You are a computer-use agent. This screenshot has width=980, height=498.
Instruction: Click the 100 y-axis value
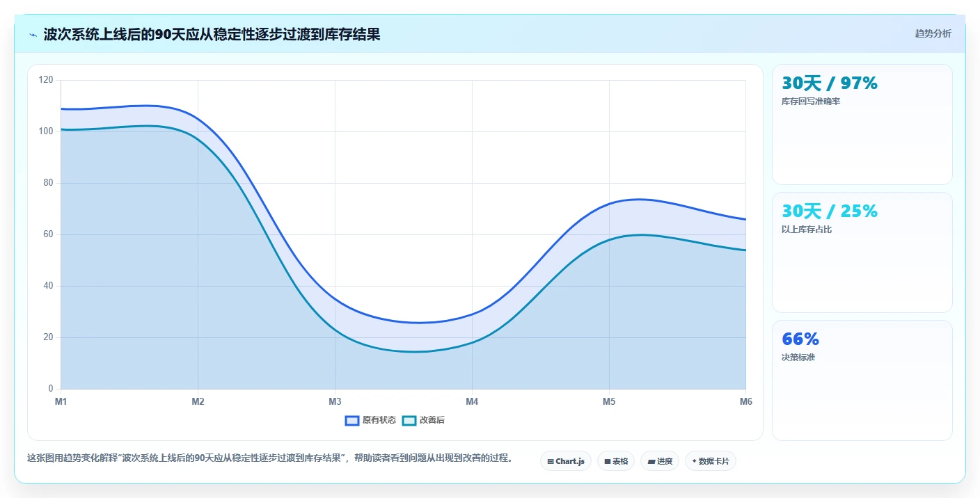click(x=46, y=131)
